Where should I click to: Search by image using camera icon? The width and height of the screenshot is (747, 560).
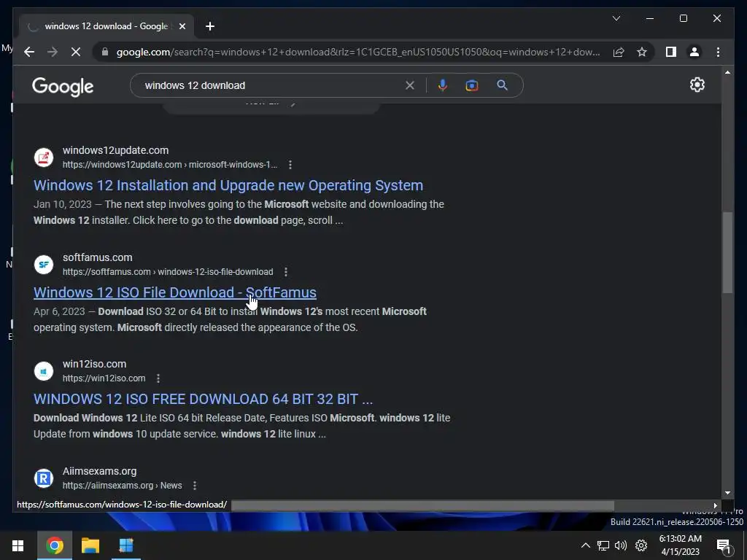pyautogui.click(x=472, y=85)
